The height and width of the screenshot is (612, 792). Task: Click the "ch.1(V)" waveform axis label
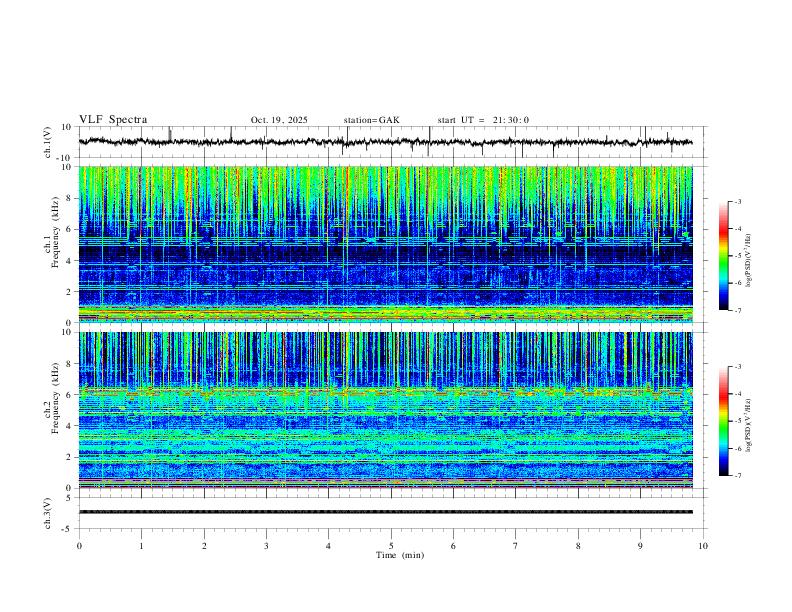click(48, 142)
